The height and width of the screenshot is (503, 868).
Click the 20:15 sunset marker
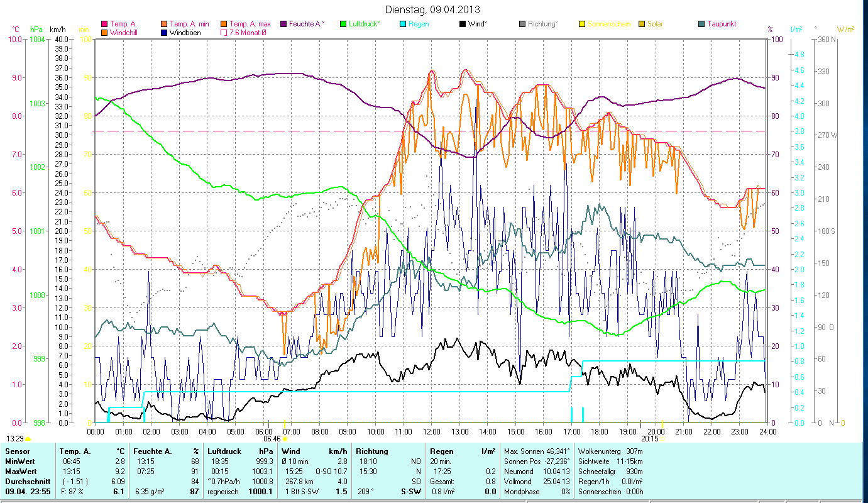[649, 439]
